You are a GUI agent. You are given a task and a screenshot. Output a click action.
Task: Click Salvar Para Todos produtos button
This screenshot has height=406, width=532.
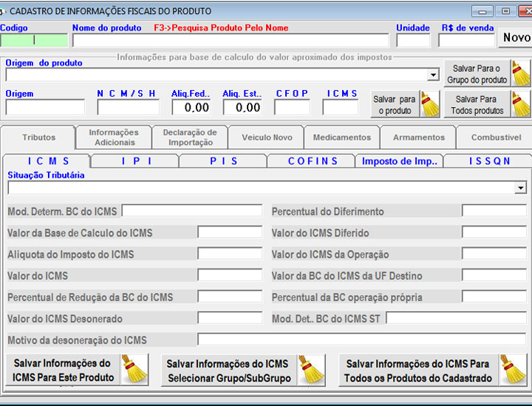477,104
